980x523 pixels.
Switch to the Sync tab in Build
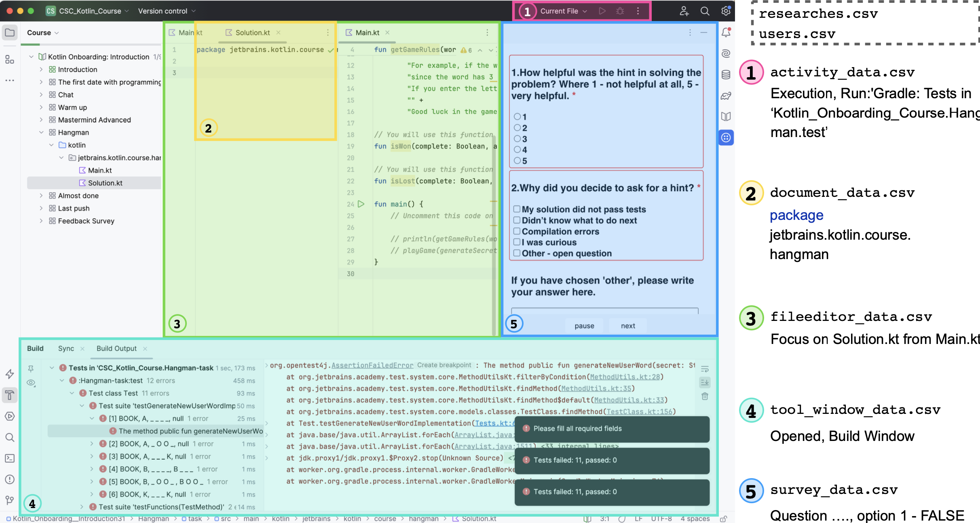coord(66,348)
